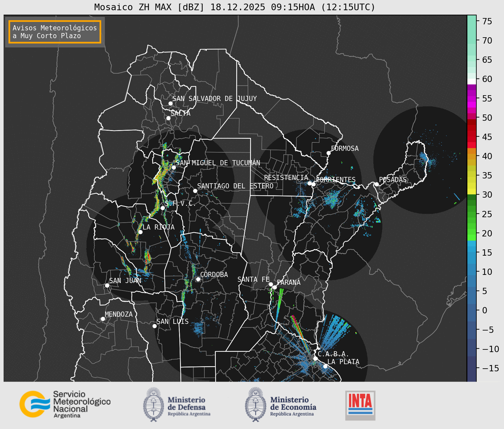Select the Corrientes city marker
The image size is (504, 429).
point(313,184)
